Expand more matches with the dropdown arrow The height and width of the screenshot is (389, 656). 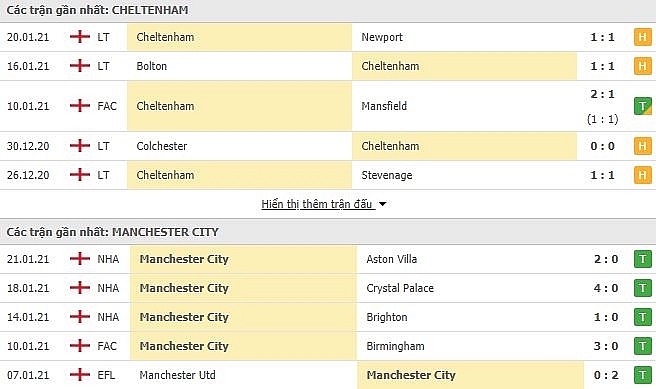click(x=382, y=205)
